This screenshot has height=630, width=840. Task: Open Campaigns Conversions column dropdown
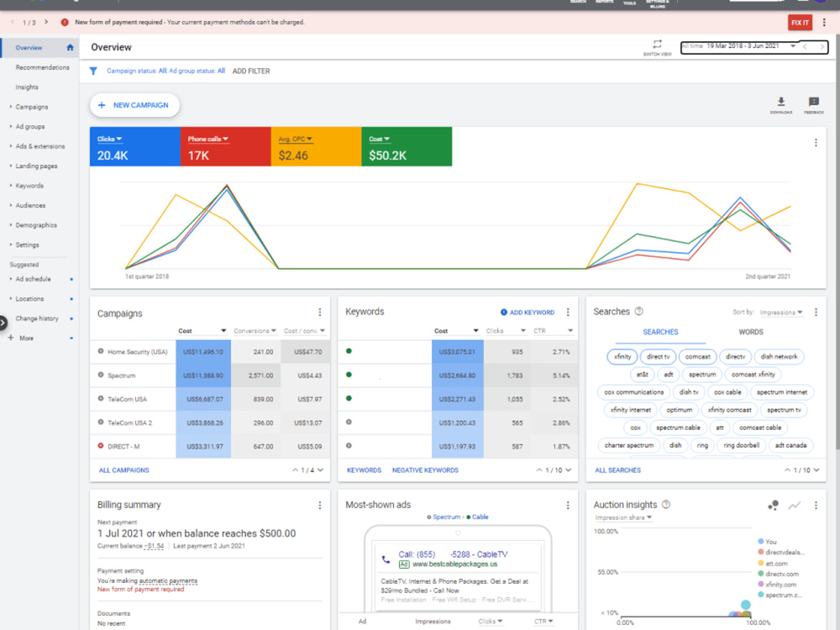(255, 330)
